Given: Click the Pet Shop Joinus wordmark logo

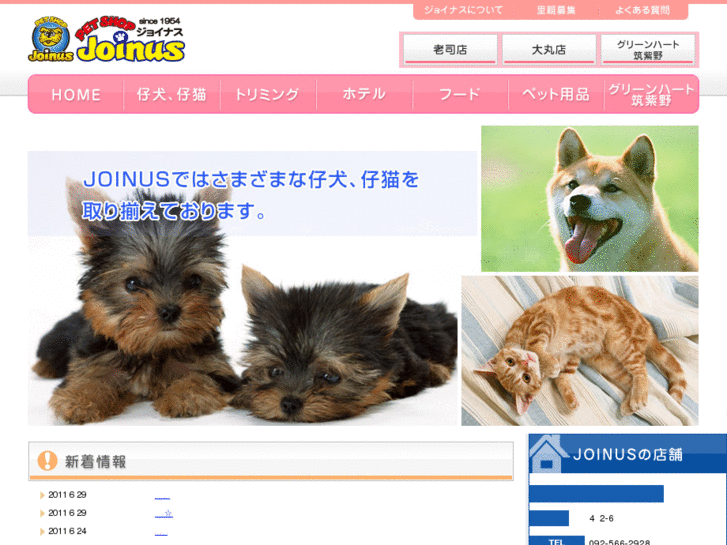Looking at the screenshot, I should click(130, 39).
